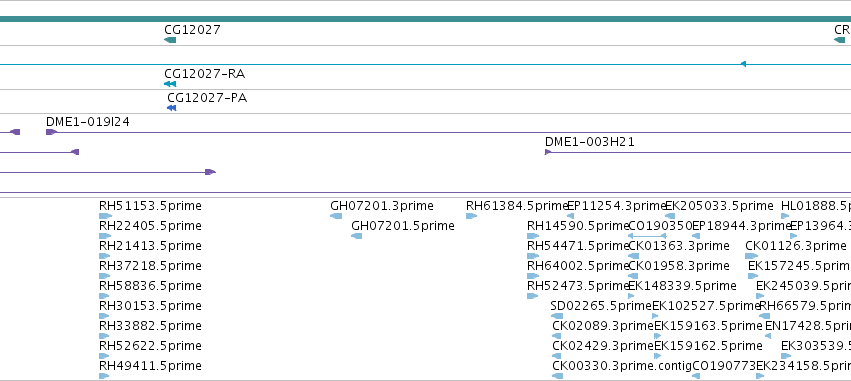The width and height of the screenshot is (851, 381).
Task: Click the RH14590.5prime EST arrow
Action: (532, 236)
